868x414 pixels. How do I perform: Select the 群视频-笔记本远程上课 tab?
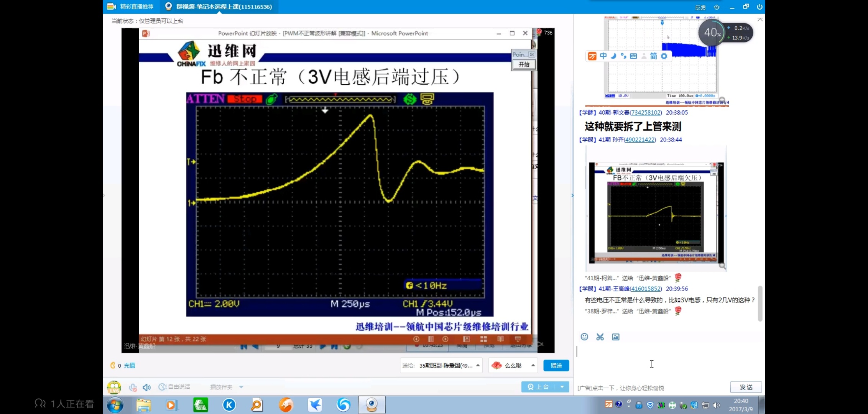pos(219,7)
